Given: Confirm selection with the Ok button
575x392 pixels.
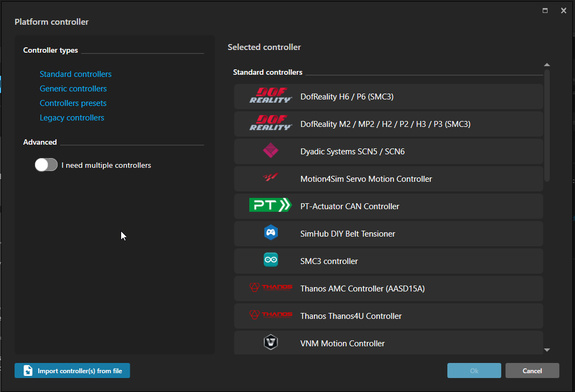Looking at the screenshot, I should (474, 371).
